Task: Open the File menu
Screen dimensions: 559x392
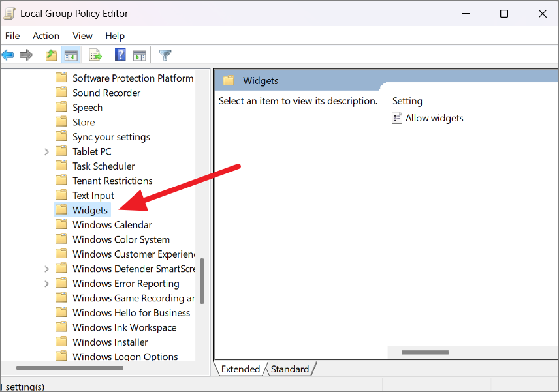Action: tap(12, 36)
